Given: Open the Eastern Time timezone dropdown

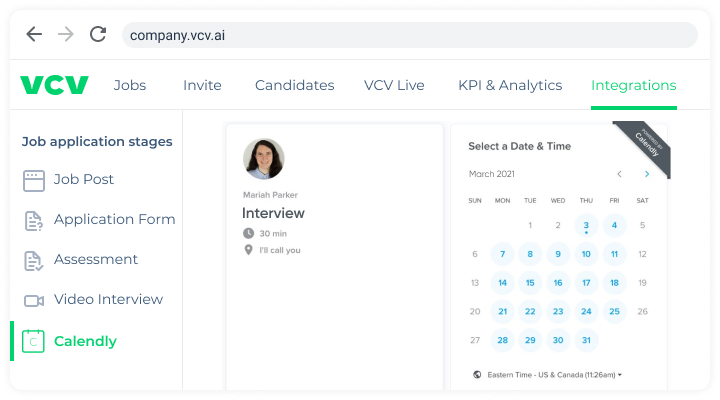Looking at the screenshot, I should tap(550, 375).
